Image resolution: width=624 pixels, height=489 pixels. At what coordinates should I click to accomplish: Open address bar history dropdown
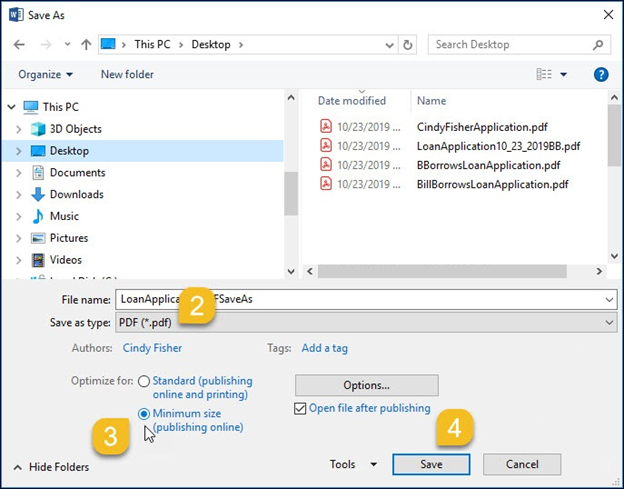(390, 45)
